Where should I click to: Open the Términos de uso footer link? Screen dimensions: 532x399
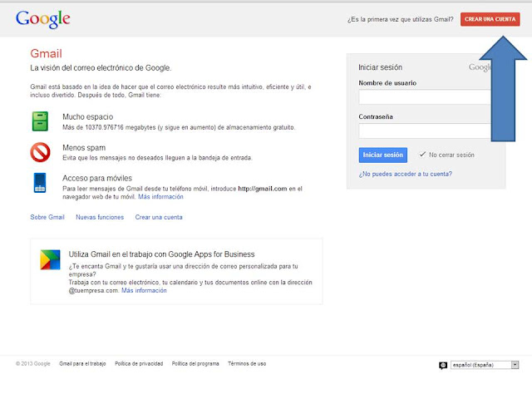click(x=247, y=364)
